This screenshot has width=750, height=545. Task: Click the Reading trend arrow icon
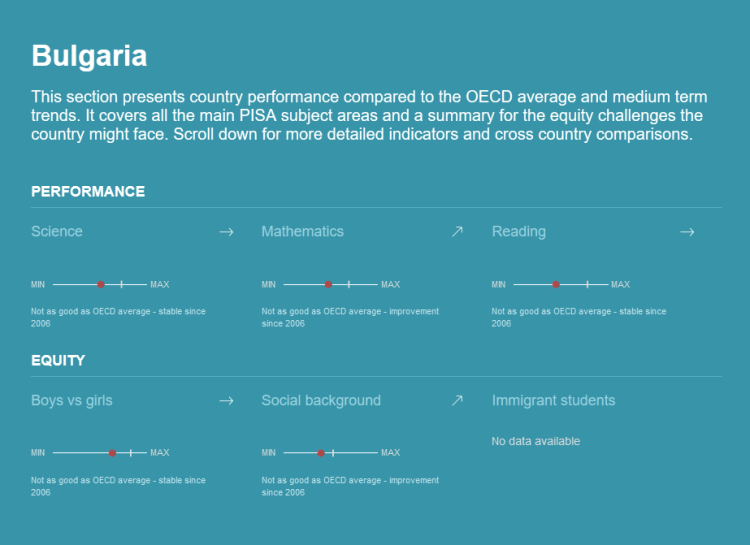(686, 232)
